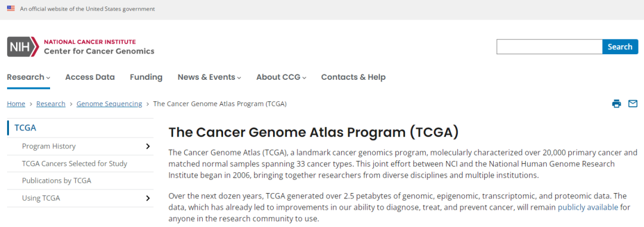Open the About CCG dropdown menu
The height and width of the screenshot is (227, 644).
pos(281,77)
